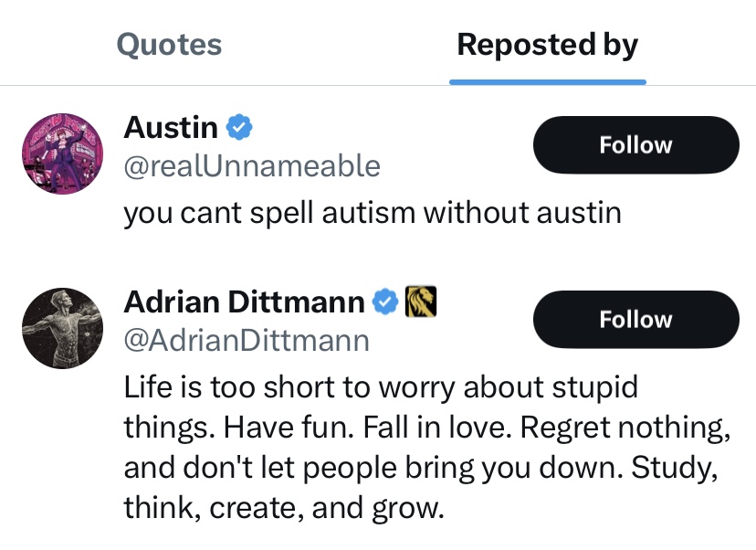
Task: Click the Adrian Dittmann display name
Action: click(x=245, y=301)
